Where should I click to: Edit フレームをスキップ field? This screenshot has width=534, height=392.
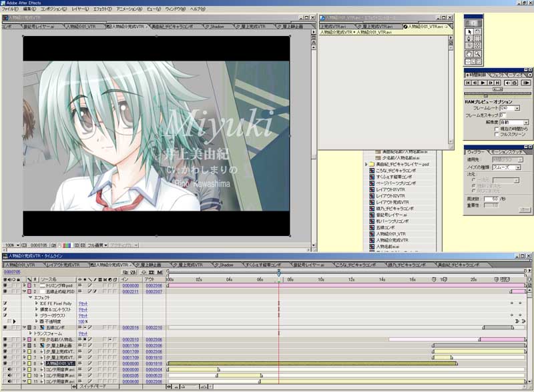[x=503, y=115]
